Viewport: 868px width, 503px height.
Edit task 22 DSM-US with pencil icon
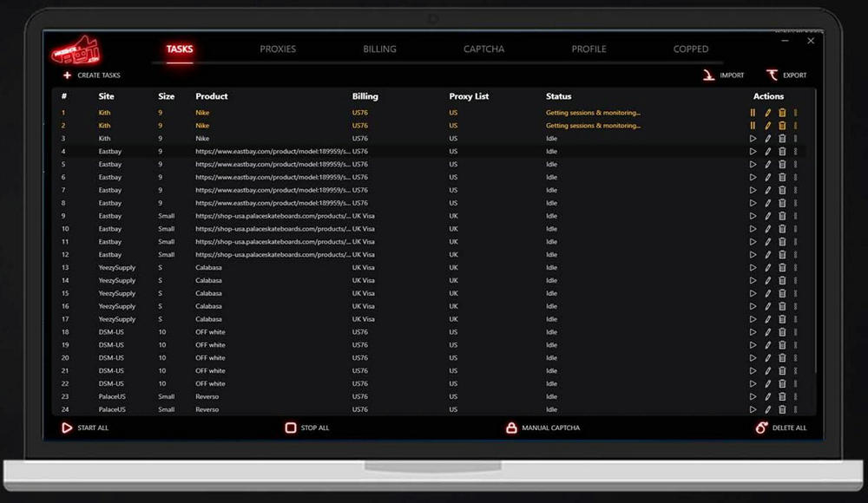point(767,383)
